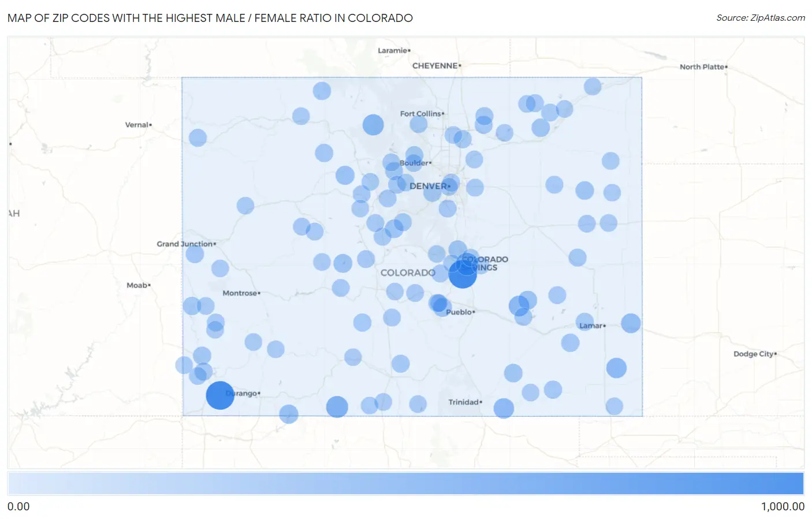Click the map title heading text
Viewport: 812px width, 519px height.
(x=210, y=18)
